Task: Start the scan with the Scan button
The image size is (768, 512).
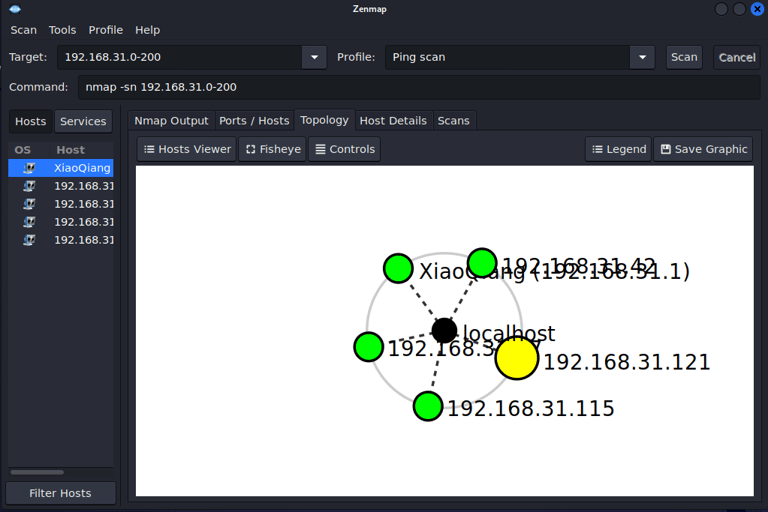Action: [684, 57]
